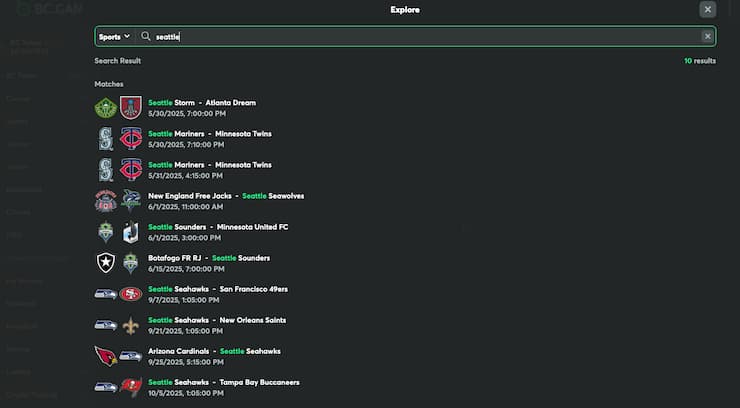The width and height of the screenshot is (740, 408).
Task: Click the date '9/25/2025, 5:15:00 PM'
Action: 186,362
